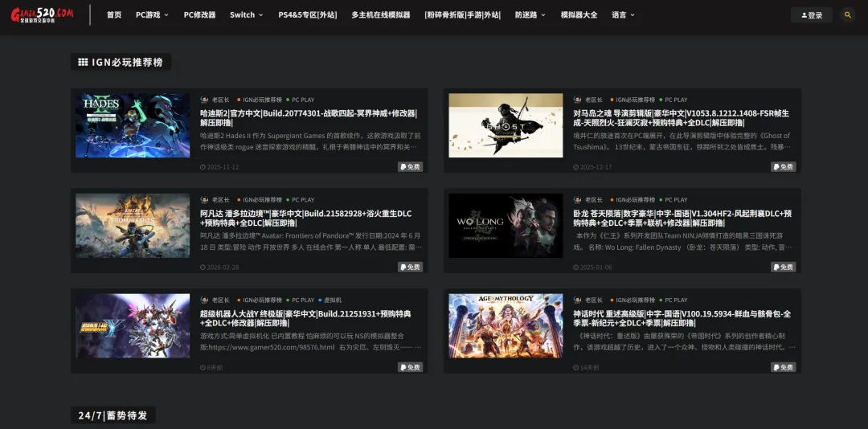868x429 pixels.
Task: Click PC PLAY tag on the Hades II card
Action: tap(300, 100)
